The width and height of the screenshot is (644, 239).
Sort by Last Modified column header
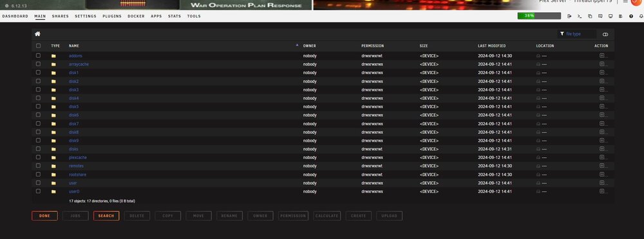tap(491, 46)
